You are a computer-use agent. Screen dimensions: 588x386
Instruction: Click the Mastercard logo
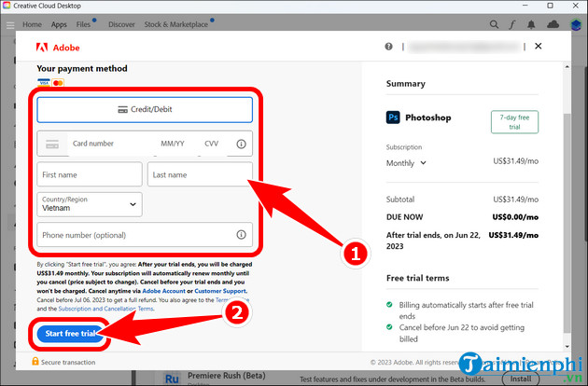[x=58, y=82]
